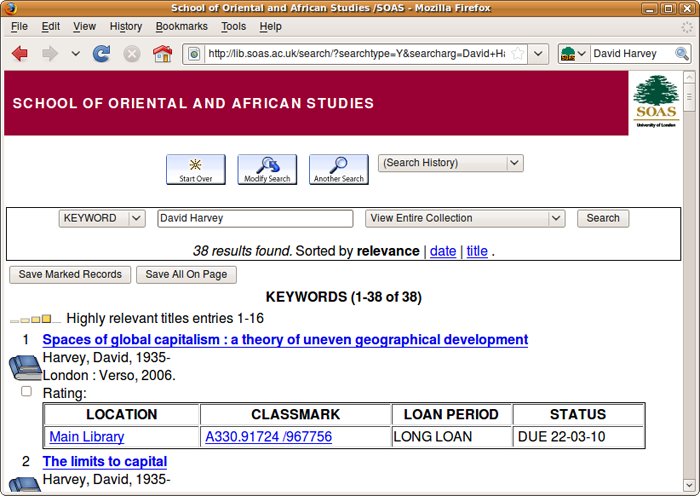Click Save All On Page button
700x496 pixels.
[186, 275]
